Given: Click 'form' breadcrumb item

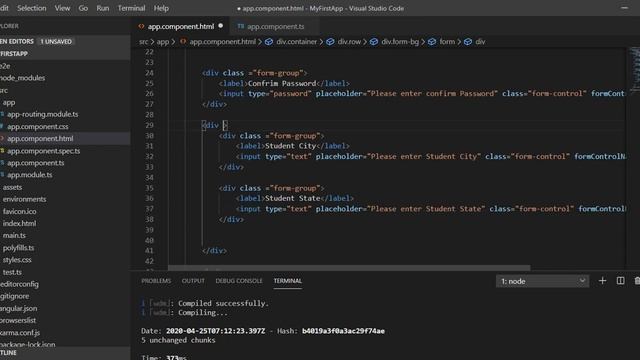Looking at the screenshot, I should click(447, 42).
